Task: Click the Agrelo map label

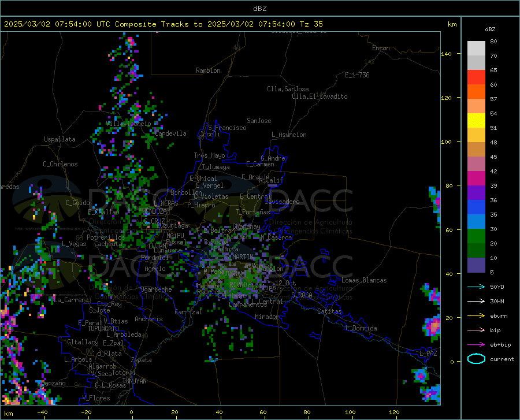Action: (x=155, y=269)
